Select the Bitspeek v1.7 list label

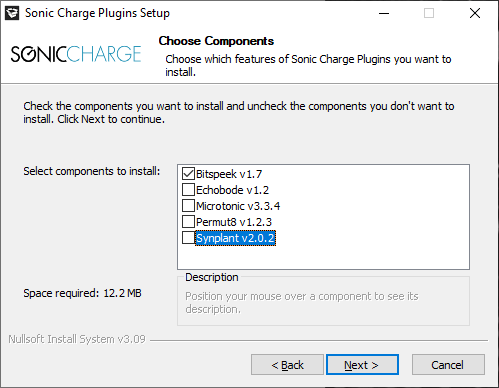tap(229, 174)
